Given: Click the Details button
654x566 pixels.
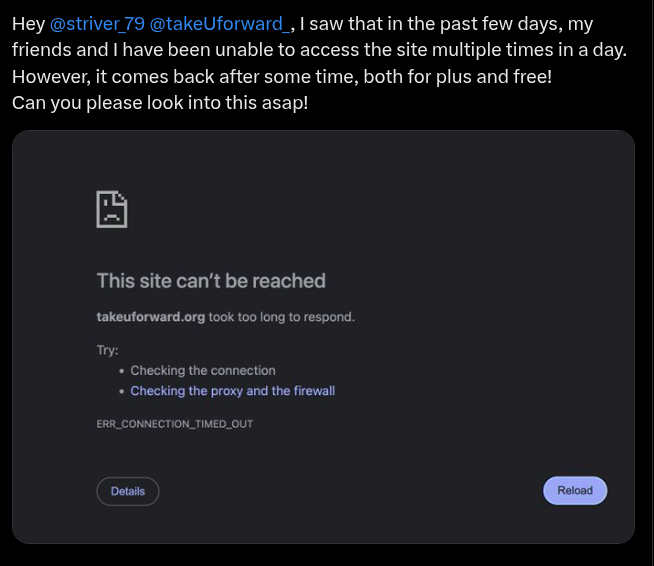Looking at the screenshot, I should [128, 491].
